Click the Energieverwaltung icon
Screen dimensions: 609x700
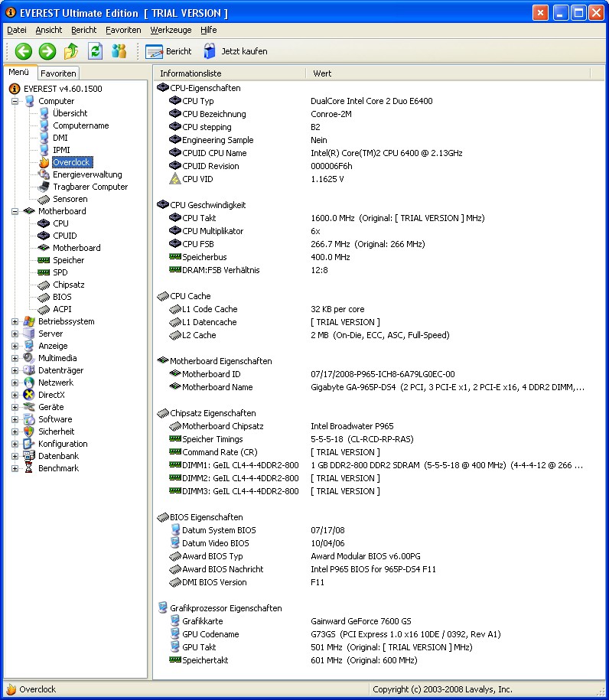click(44, 174)
